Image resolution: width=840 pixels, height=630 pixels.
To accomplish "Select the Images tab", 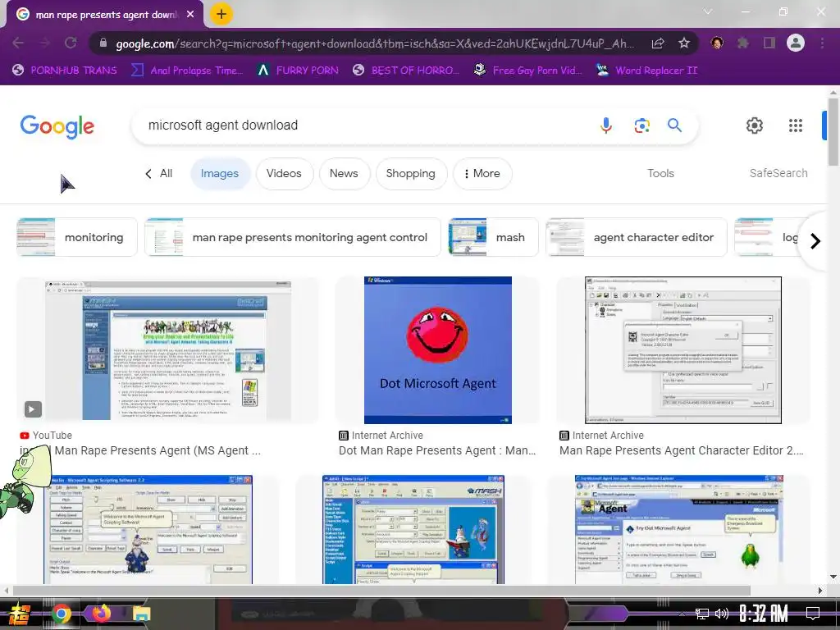I will point(220,174).
